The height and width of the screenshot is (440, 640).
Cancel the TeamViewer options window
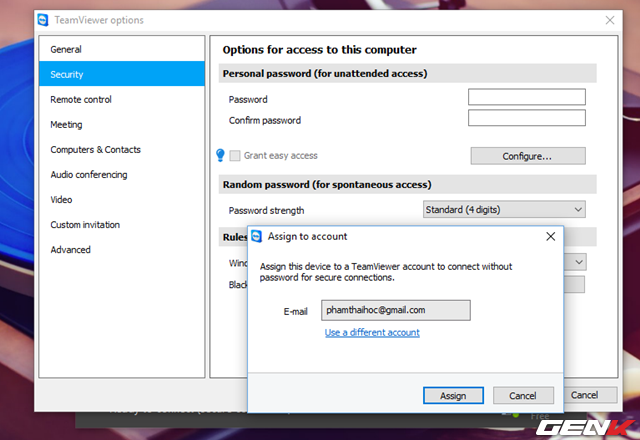(x=591, y=395)
